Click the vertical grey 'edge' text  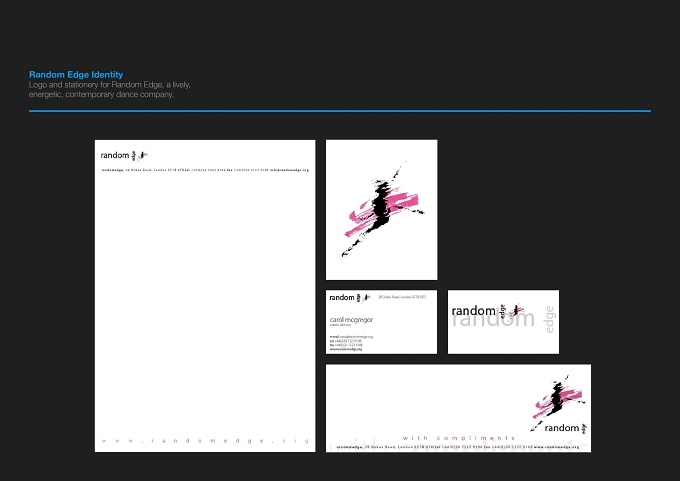[549, 320]
